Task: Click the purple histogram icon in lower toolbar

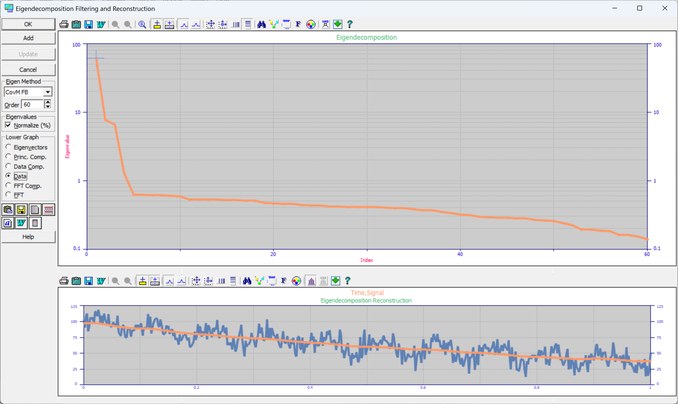Action: 311,281
